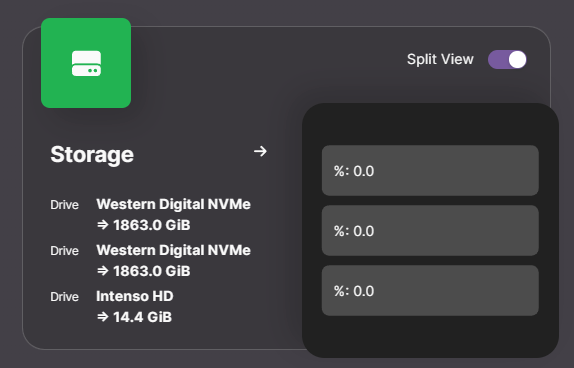Click the second drive's 1863.0 GiB size

point(152,271)
